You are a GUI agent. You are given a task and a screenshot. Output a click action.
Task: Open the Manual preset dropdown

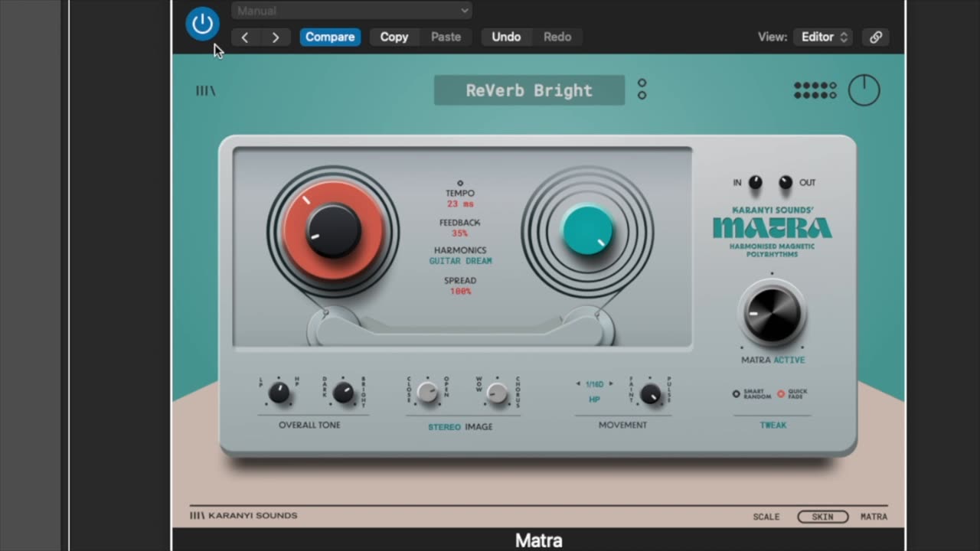coord(351,11)
